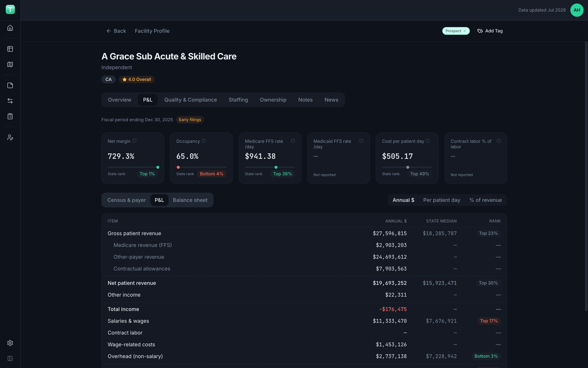Open the document note sidebar icon

(x=10, y=85)
